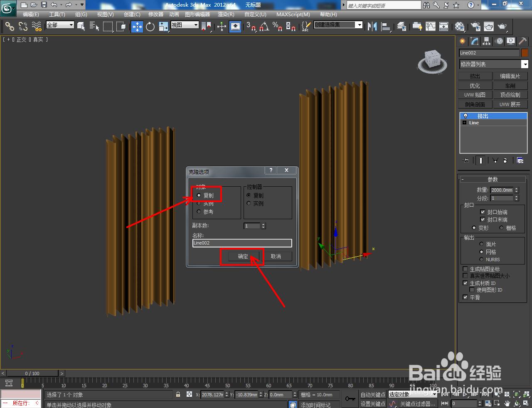Activate the Select and Move tool
532x408 pixels.
[137, 26]
